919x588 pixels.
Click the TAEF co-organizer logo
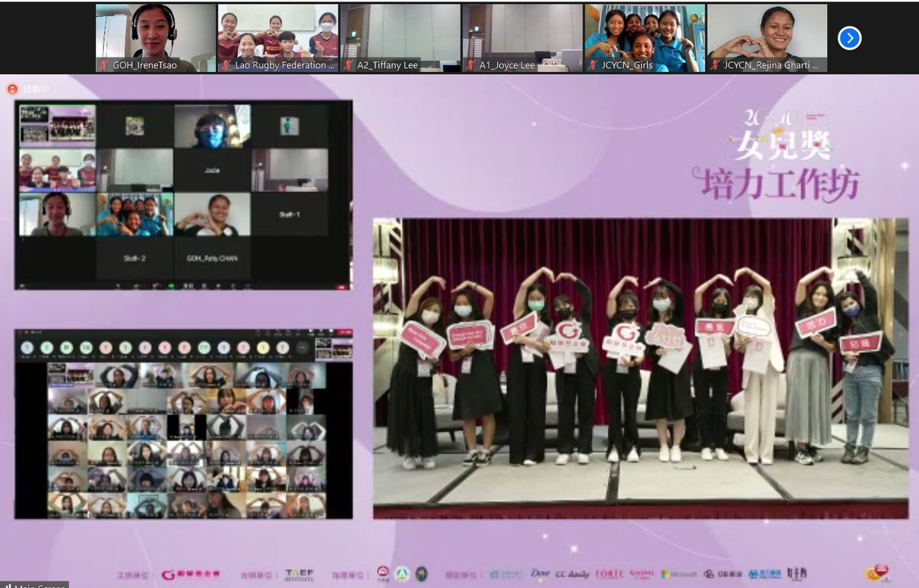299,573
